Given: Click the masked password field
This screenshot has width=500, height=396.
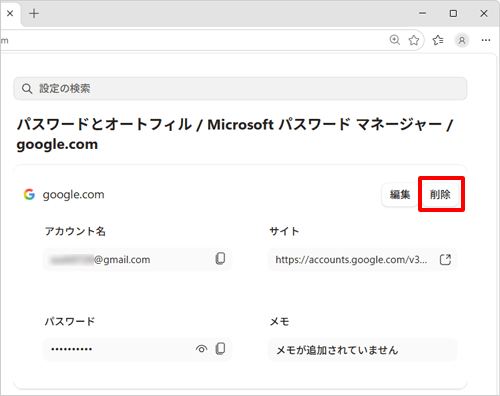Looking at the screenshot, I should pyautogui.click(x=137, y=349).
